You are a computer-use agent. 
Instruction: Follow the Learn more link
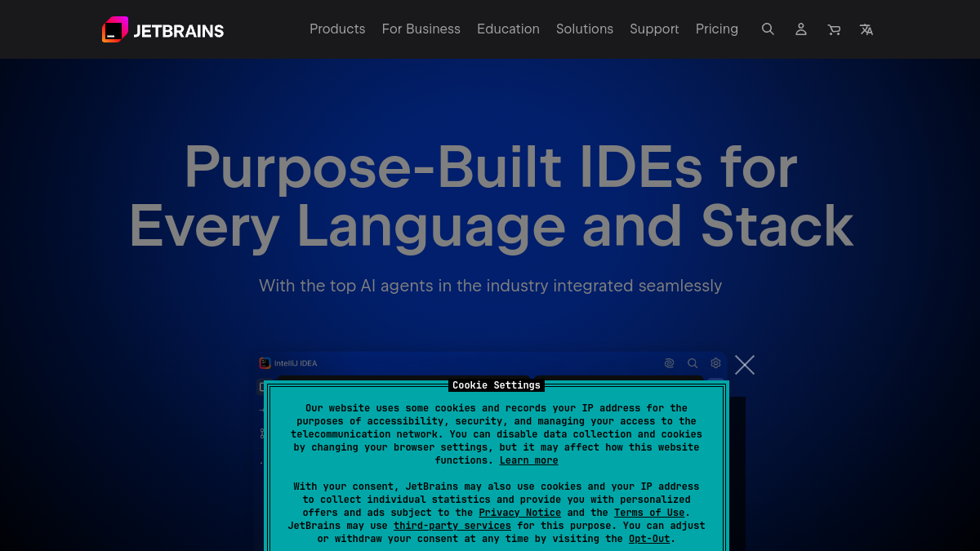[529, 460]
